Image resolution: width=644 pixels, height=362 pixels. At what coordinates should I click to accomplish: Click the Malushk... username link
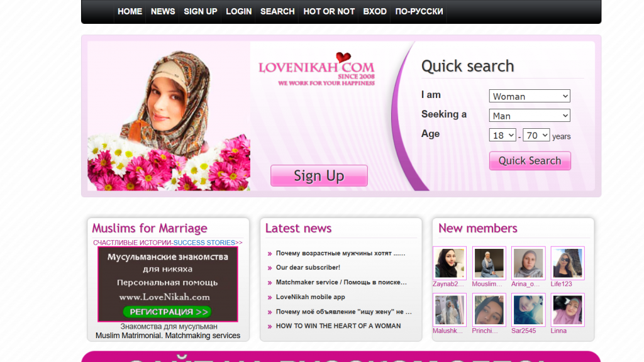pos(448,331)
